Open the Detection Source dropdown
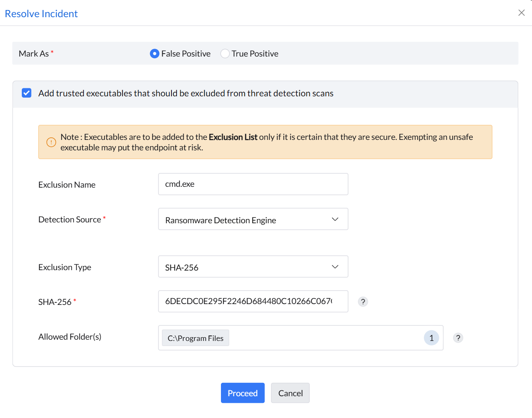Screen dimensions: 532x418 [x=253, y=219]
